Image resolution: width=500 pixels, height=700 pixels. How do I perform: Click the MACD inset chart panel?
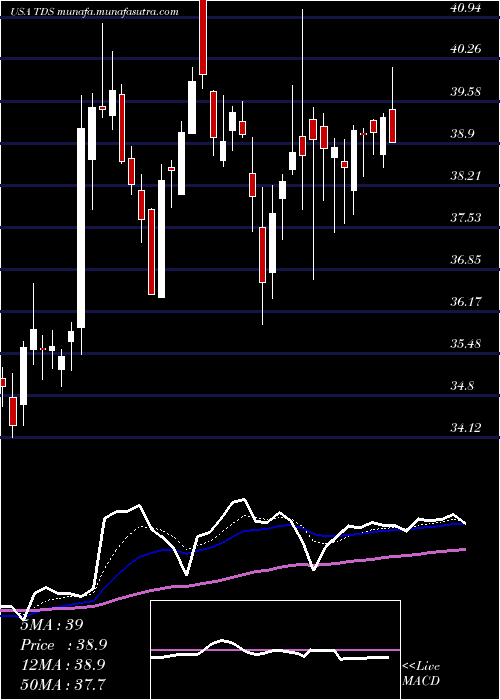(275, 650)
